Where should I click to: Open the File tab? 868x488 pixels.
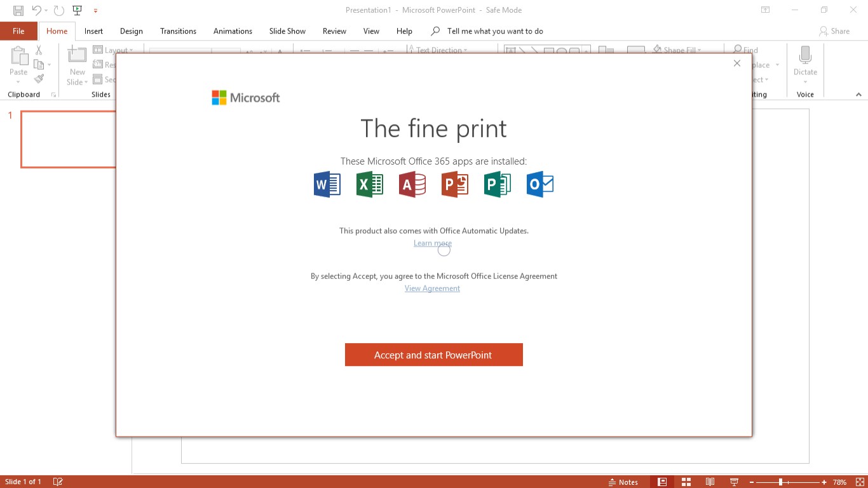(x=18, y=31)
